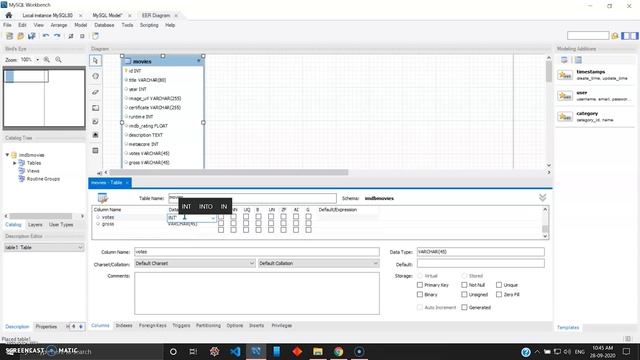Image resolution: width=640 pixels, height=360 pixels.
Task: Select the new layer tool
Action: [96, 108]
